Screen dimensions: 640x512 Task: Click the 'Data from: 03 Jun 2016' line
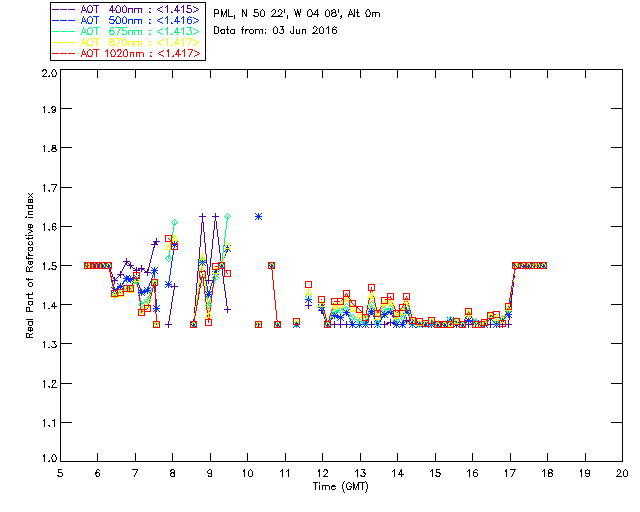point(275,31)
